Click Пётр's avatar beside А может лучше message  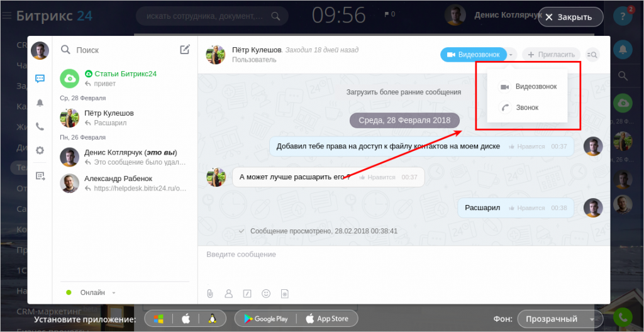[x=216, y=177]
